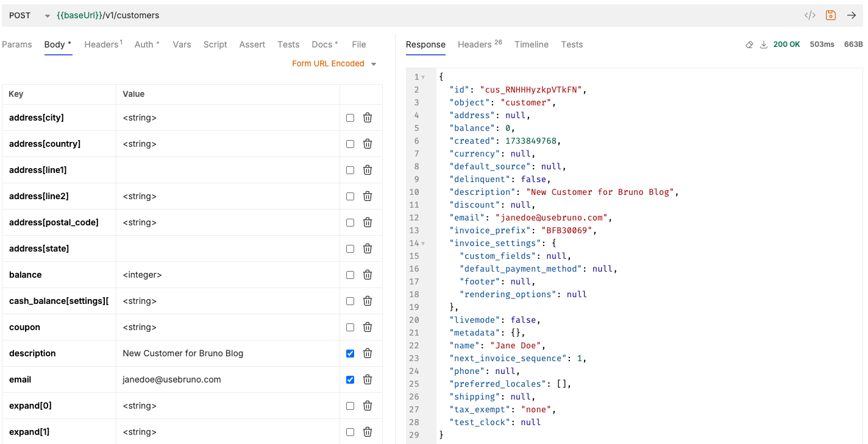This screenshot has height=444, width=868.
Task: Delete the address[country] row
Action: click(x=368, y=144)
